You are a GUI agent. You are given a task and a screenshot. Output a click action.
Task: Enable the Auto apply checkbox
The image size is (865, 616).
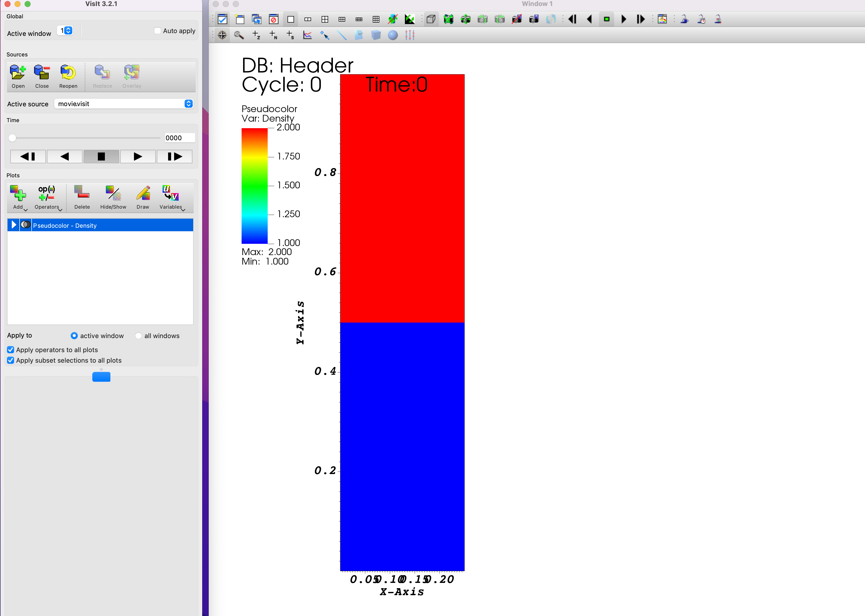click(x=158, y=31)
